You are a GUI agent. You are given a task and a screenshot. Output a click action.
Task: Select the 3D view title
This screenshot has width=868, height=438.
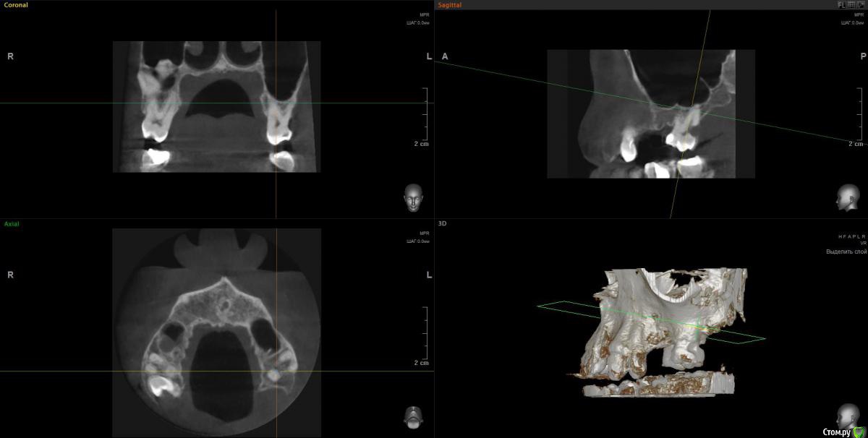(442, 224)
